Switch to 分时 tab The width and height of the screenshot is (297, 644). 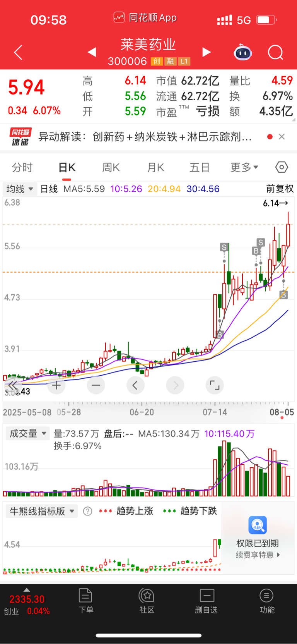22,167
